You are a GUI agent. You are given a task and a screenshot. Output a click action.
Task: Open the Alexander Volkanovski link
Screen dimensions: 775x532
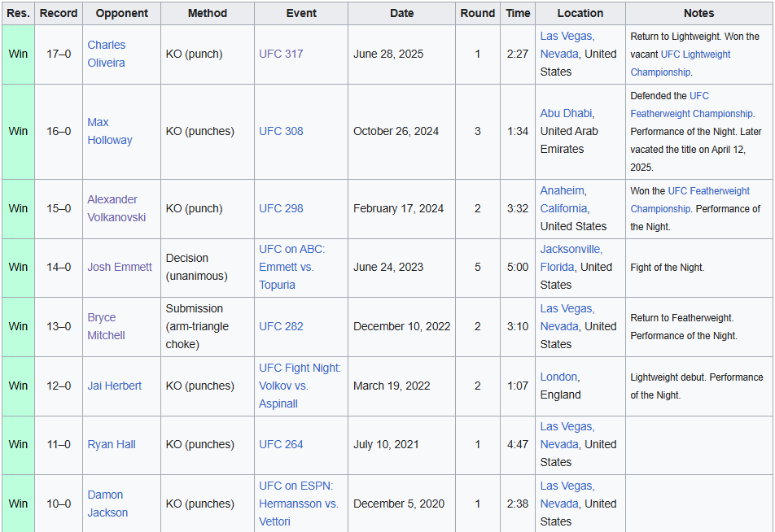tap(116, 208)
